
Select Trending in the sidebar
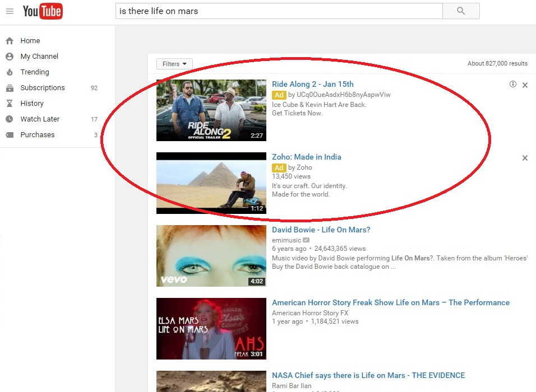tap(35, 72)
